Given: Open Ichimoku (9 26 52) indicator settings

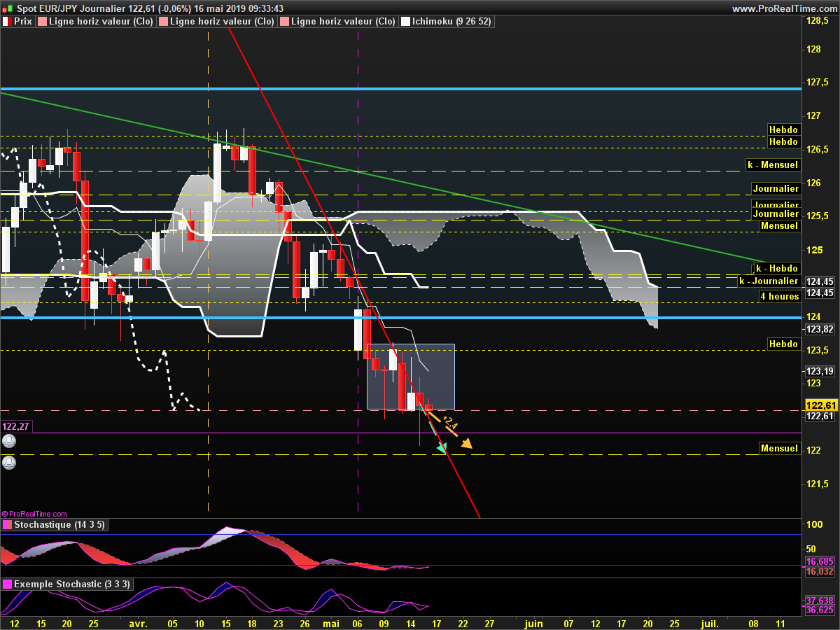Looking at the screenshot, I should 452,22.
